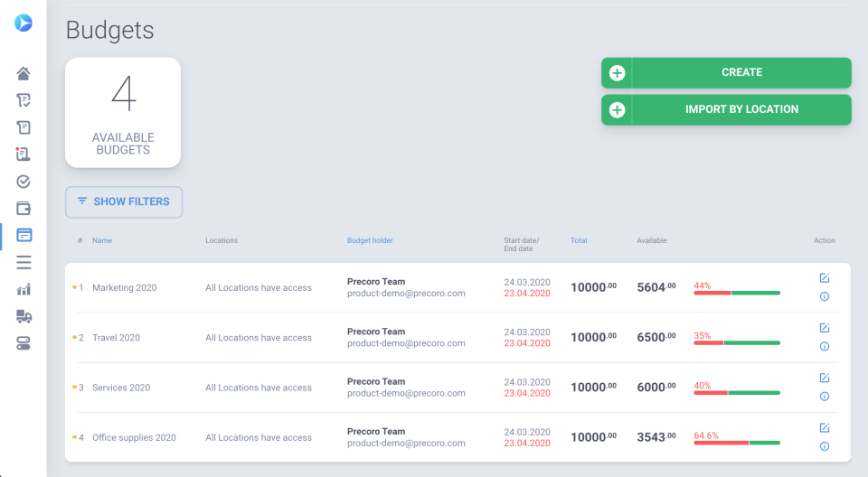Sort table by Name column
The image size is (868, 477).
click(x=102, y=240)
